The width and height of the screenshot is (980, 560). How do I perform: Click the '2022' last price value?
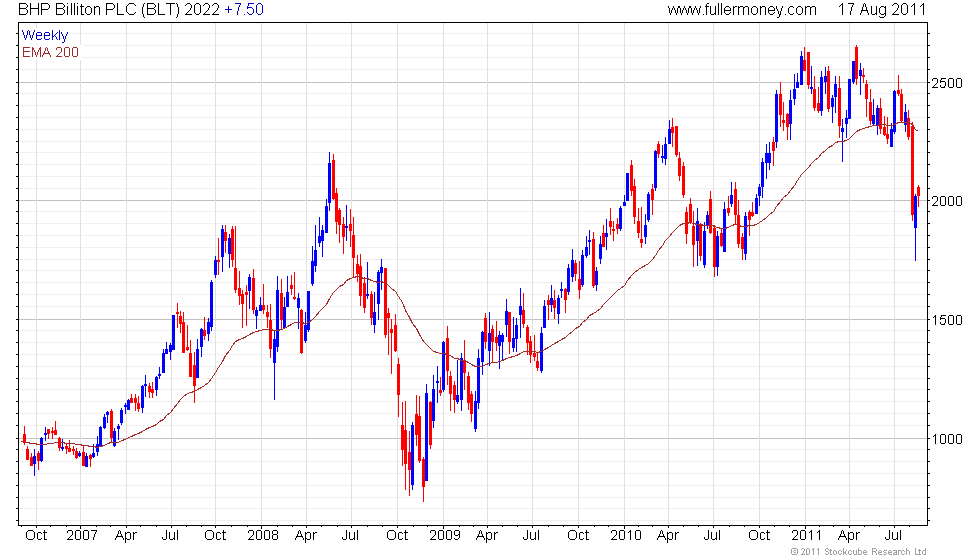click(x=202, y=10)
